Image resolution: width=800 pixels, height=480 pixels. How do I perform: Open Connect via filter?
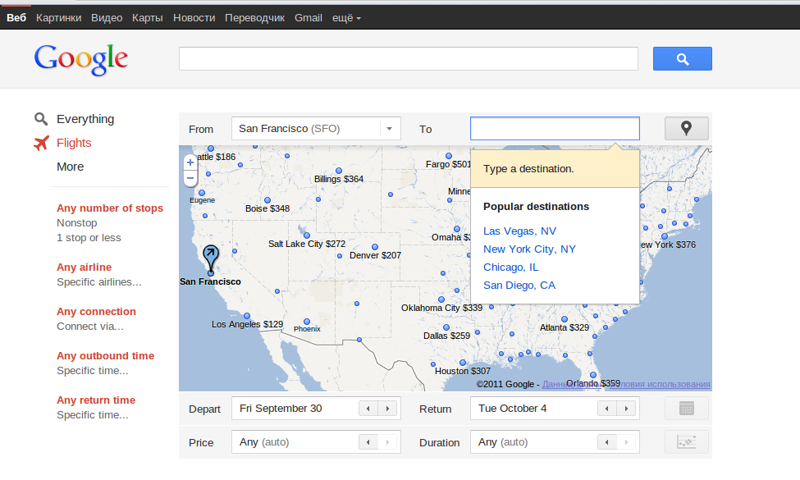(90, 326)
